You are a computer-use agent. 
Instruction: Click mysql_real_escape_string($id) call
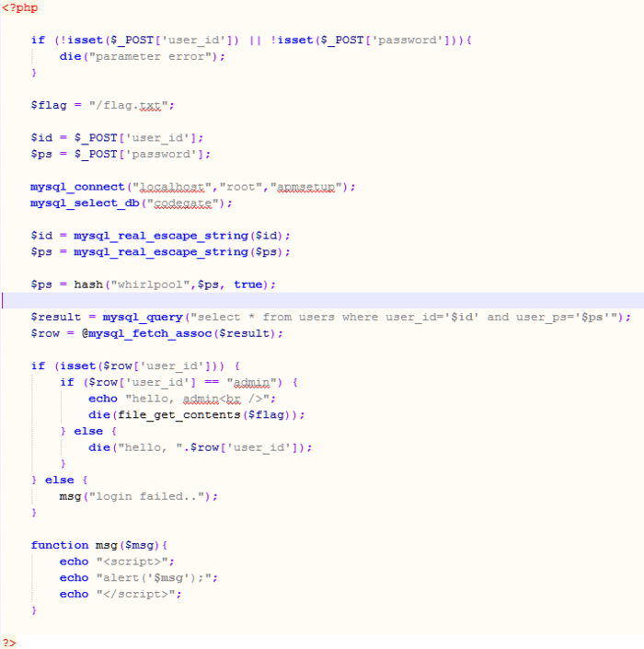click(181, 236)
